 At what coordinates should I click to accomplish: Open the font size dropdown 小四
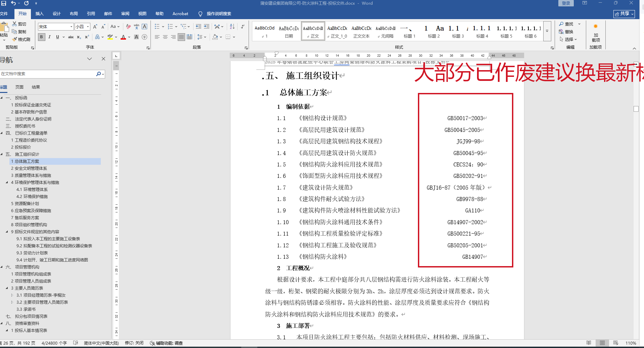88,27
